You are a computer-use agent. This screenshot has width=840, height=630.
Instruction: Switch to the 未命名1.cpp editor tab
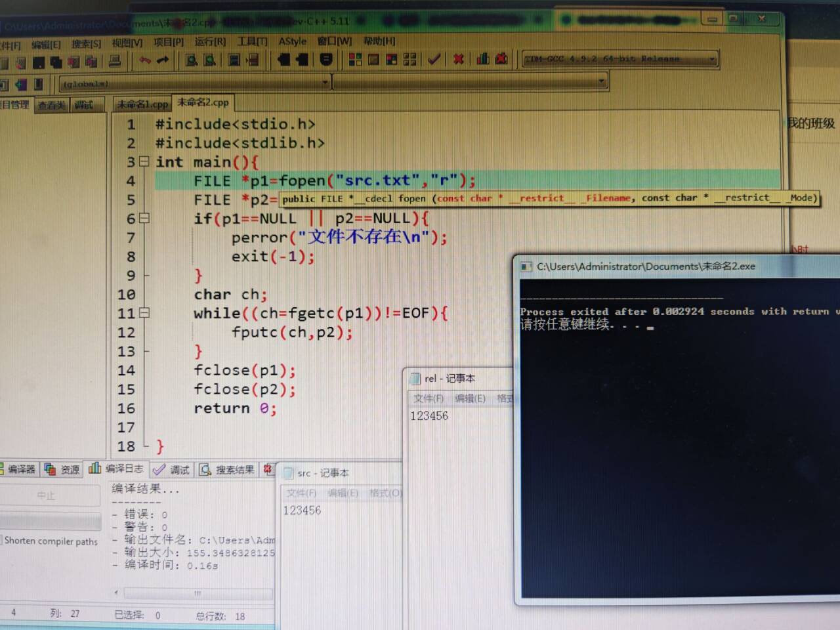click(x=141, y=104)
